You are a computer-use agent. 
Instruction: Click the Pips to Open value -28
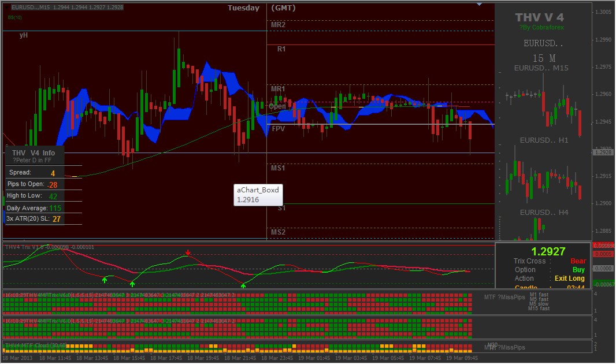point(52,185)
